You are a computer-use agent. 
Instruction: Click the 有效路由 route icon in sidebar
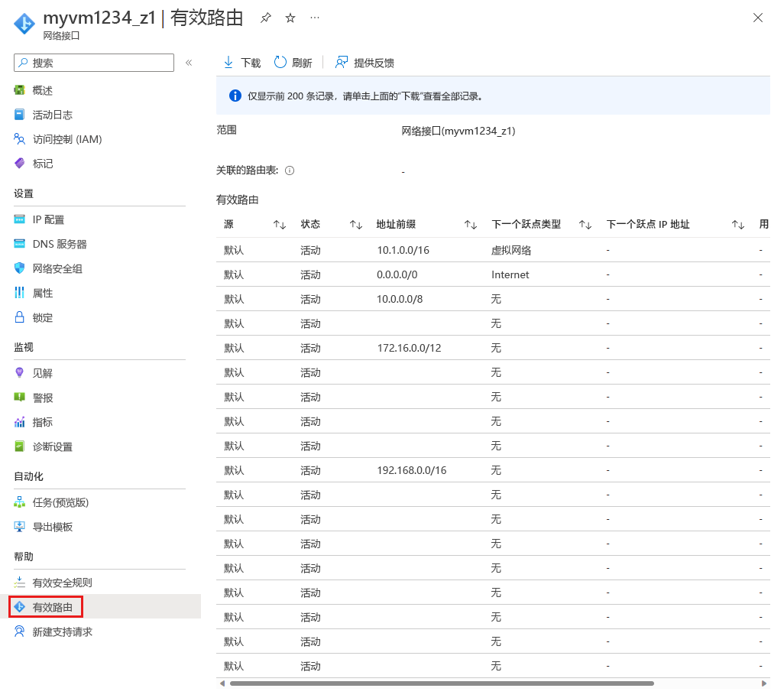[20, 607]
